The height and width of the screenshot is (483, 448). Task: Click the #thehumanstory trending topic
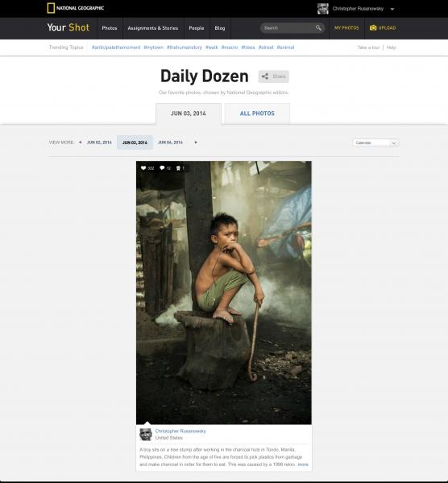(x=185, y=47)
